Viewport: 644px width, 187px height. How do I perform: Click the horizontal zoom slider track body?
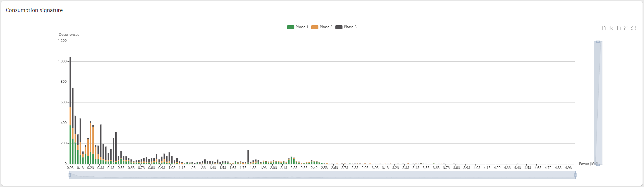pos(322,175)
